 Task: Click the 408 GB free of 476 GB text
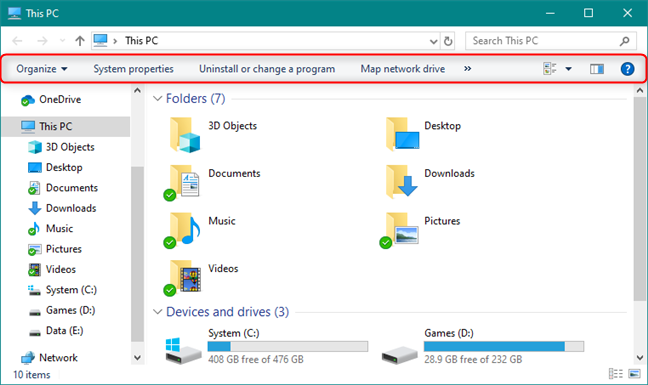(x=256, y=359)
